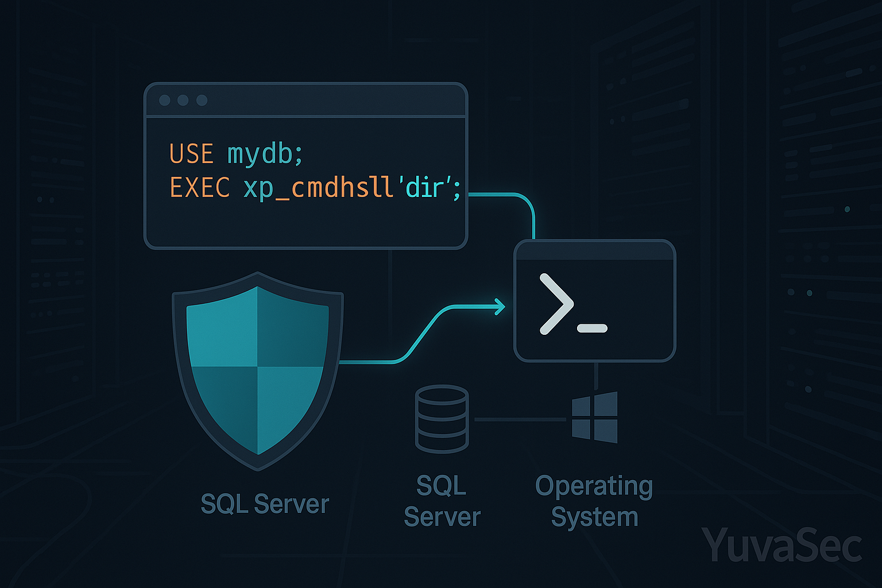Click the first window dot in code editor

pos(165,100)
